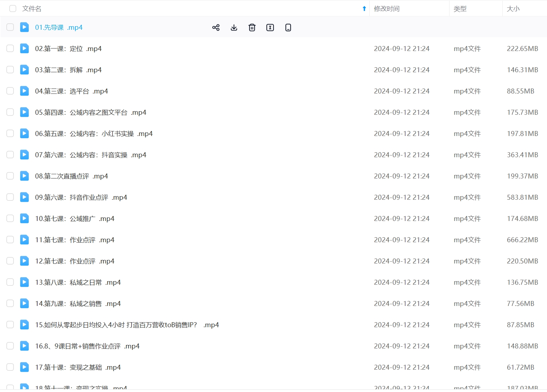This screenshot has height=392, width=547.
Task: Open 15.如何从零起步 toB销售IP video
Action: point(127,325)
